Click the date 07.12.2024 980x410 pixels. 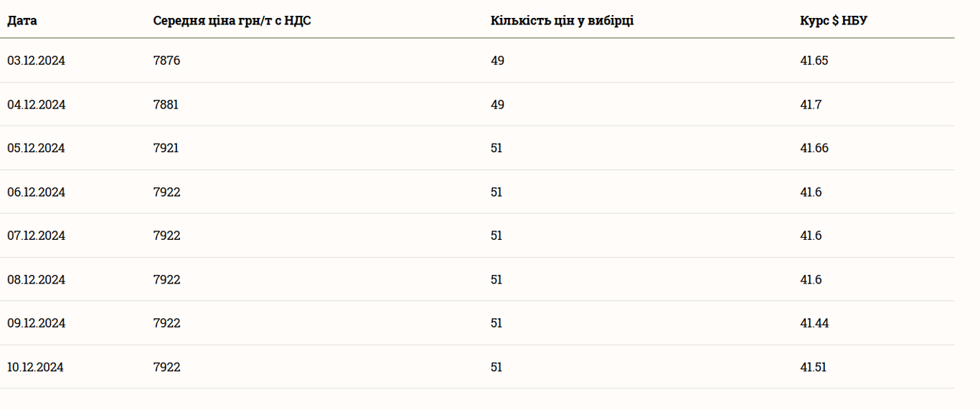click(x=36, y=236)
